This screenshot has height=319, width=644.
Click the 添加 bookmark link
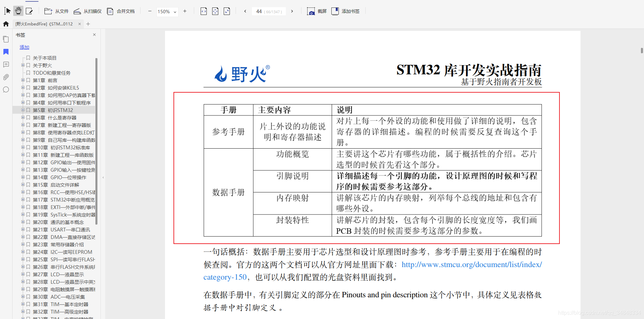24,47
